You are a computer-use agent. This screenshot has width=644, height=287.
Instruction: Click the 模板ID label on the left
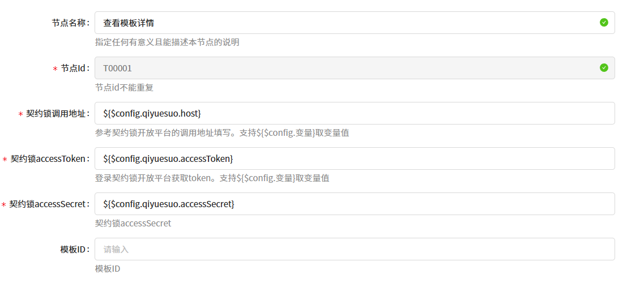[x=73, y=249]
